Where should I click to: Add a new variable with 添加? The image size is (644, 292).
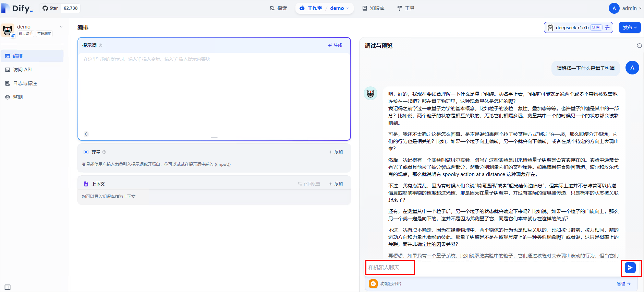click(x=336, y=152)
